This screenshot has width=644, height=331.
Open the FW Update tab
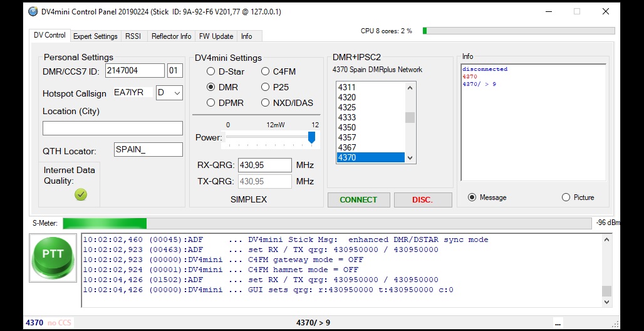[x=216, y=36]
